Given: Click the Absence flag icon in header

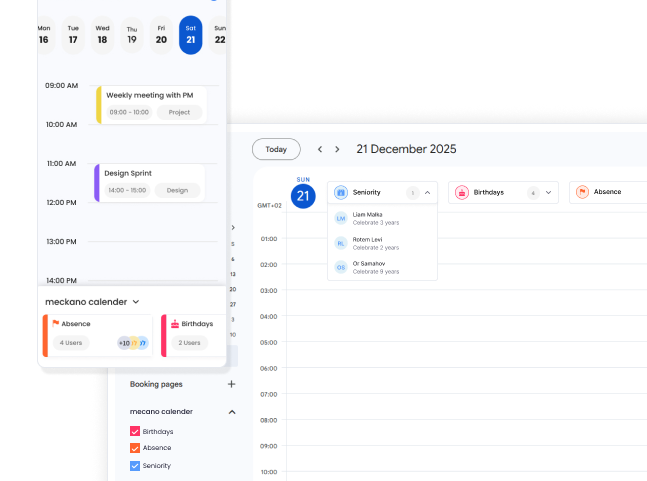Looking at the screenshot, I should click(x=582, y=192).
